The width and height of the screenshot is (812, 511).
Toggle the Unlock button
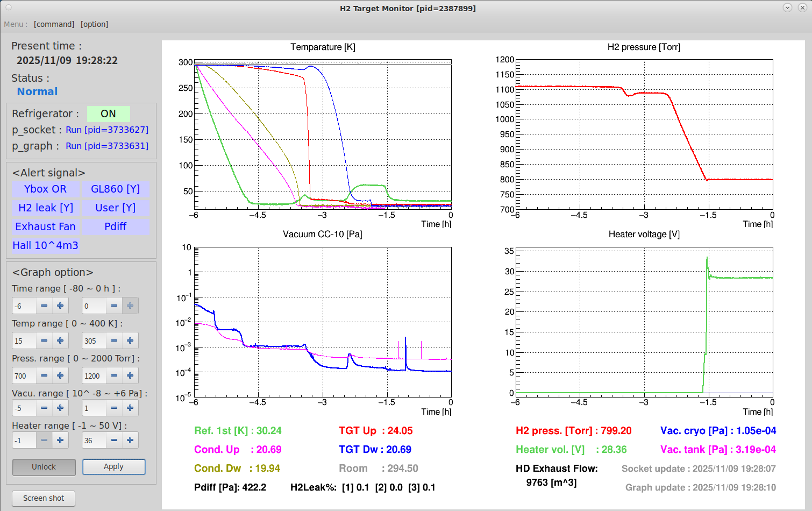[x=44, y=467]
